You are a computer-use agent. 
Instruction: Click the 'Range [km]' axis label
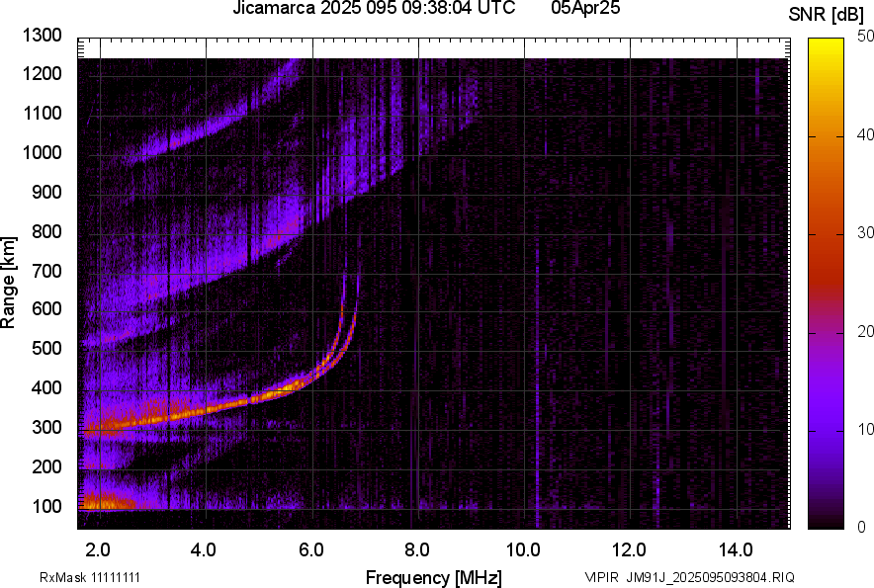[x=8, y=283]
